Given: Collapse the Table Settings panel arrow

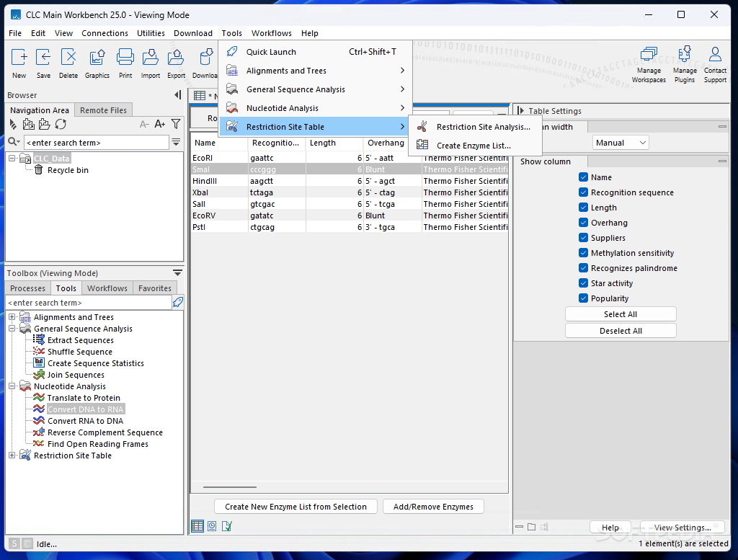Looking at the screenshot, I should pos(520,110).
